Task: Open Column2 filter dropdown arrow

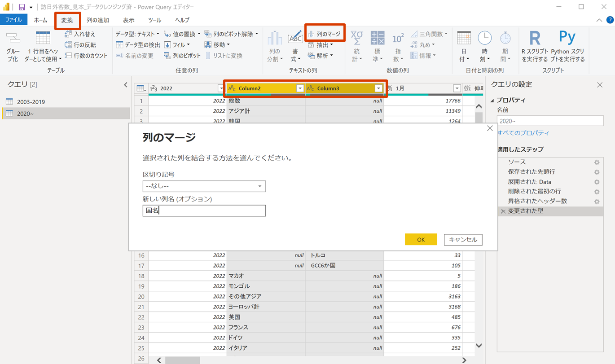Action: (300, 88)
